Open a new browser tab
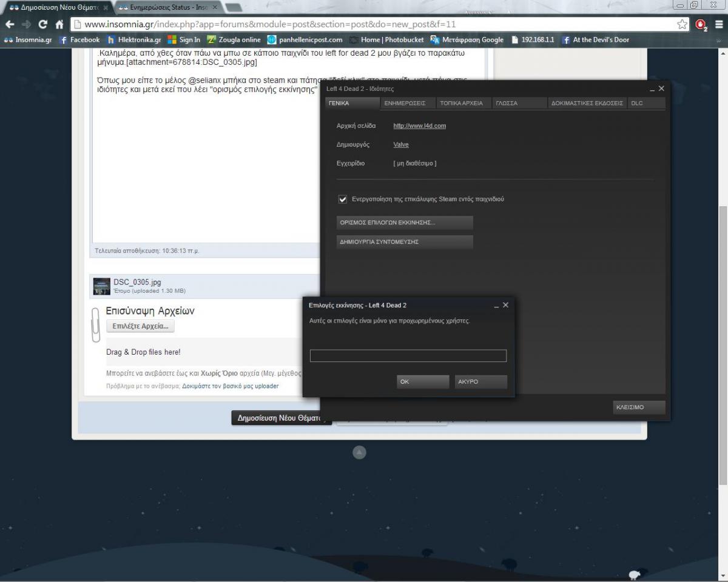 tap(234, 7)
